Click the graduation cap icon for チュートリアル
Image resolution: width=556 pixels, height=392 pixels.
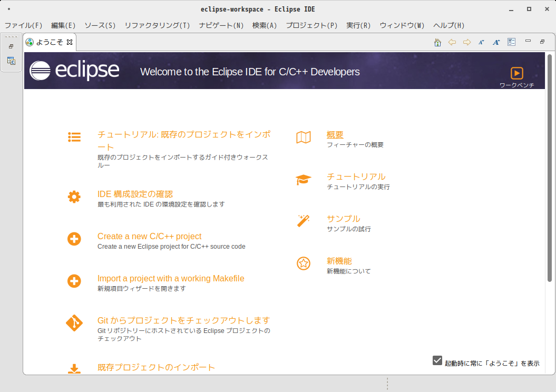point(304,180)
